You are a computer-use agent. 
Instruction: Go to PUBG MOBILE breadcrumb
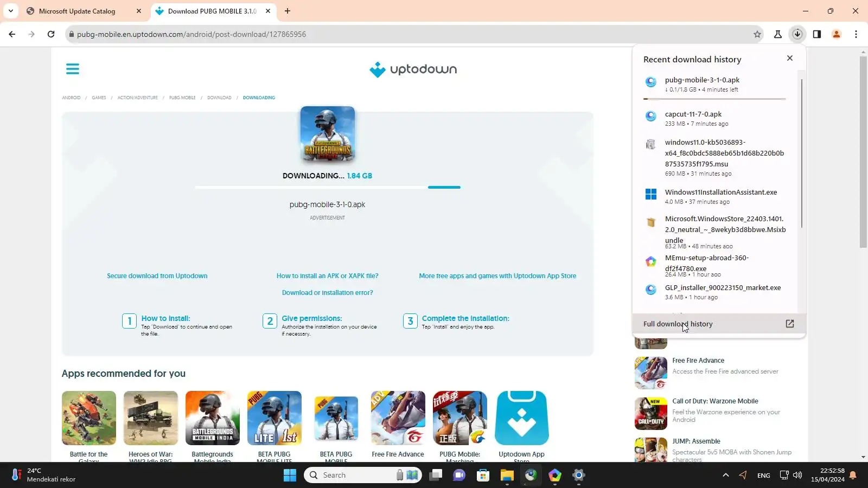[182, 98]
